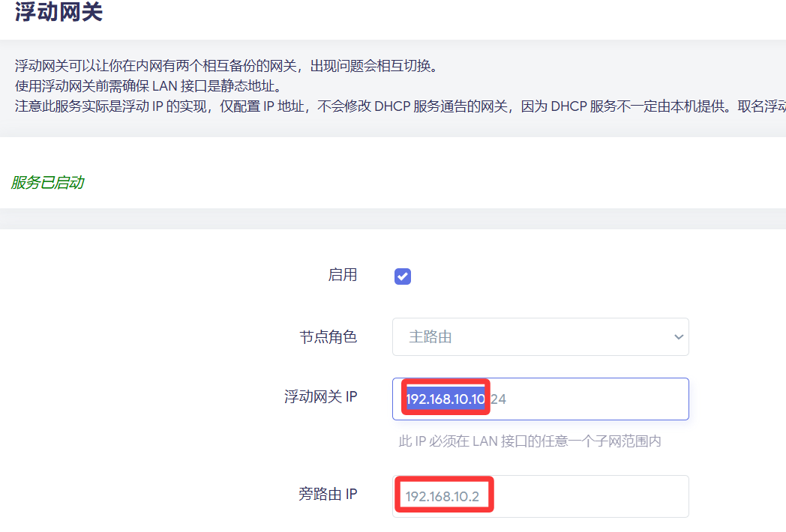The width and height of the screenshot is (786, 532).
Task: Click the hint text below 浮动网关 IP
Action: (529, 441)
